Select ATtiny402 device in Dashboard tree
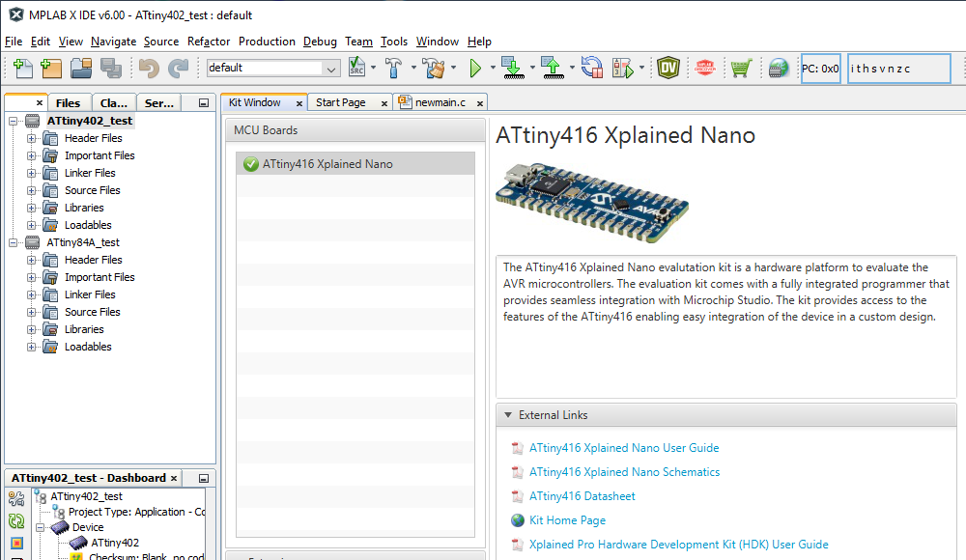966x560 pixels. point(115,543)
